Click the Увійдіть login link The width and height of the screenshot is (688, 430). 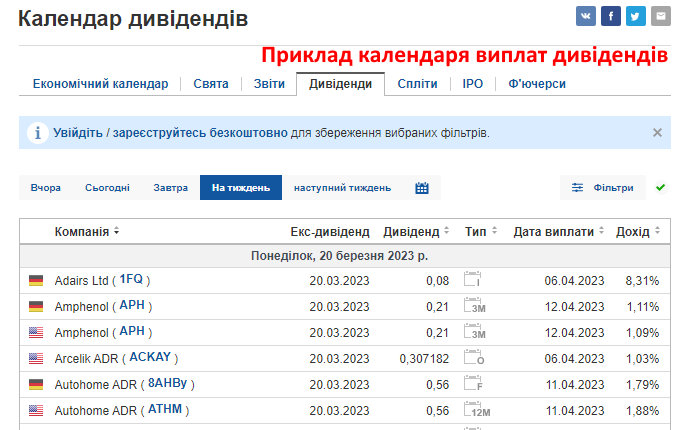(x=78, y=133)
